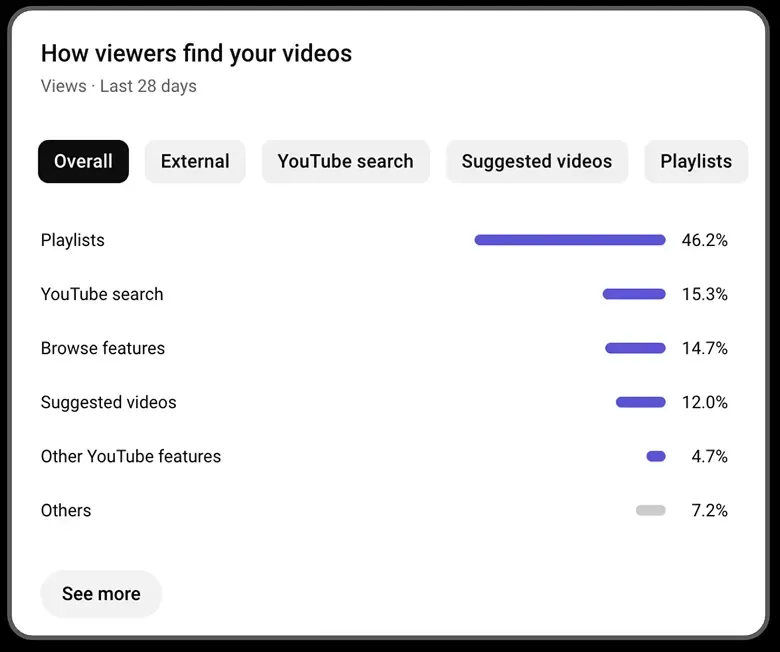The image size is (780, 652).
Task: Click the grey Others 7.2% bar
Action: point(651,510)
